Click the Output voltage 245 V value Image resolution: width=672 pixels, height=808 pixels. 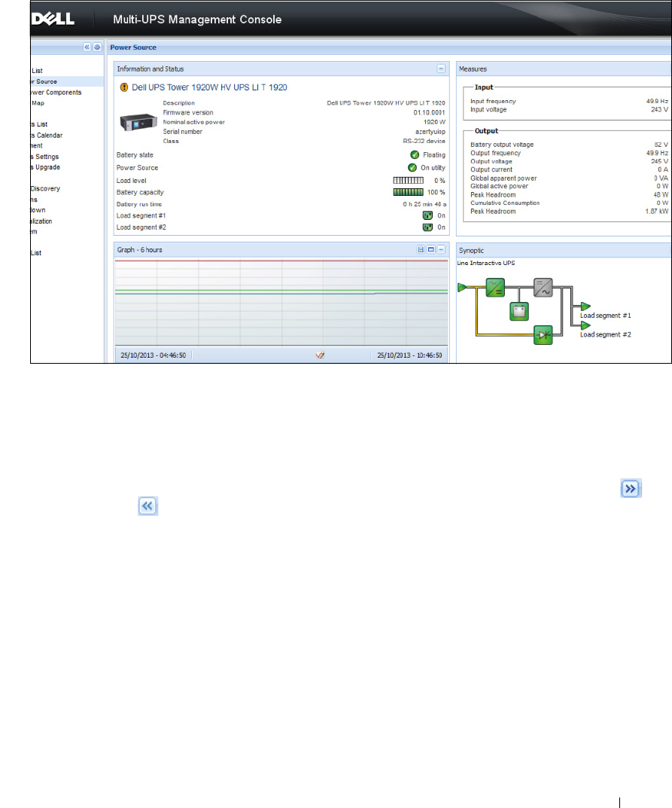[659, 161]
